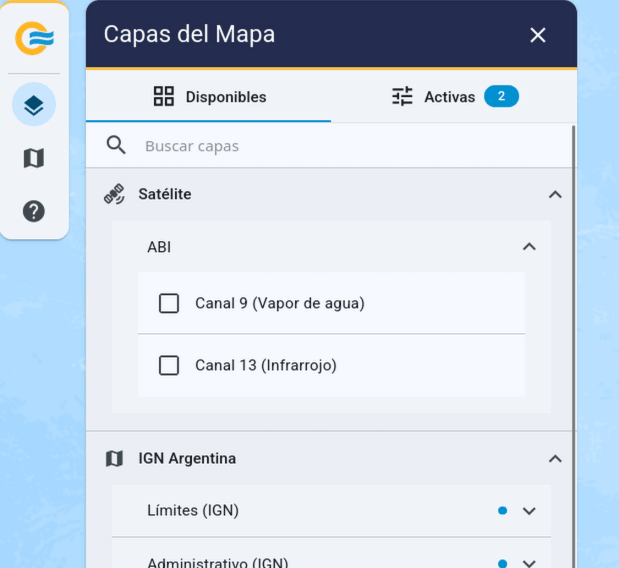Expand the Límites (IGN) group
The height and width of the screenshot is (568, 619).
pos(529,511)
